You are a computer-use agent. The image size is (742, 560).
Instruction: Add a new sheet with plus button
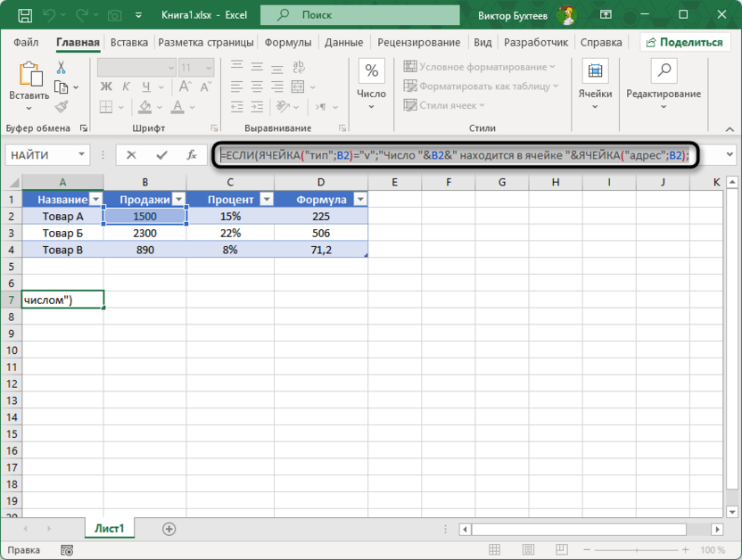pos(169,529)
